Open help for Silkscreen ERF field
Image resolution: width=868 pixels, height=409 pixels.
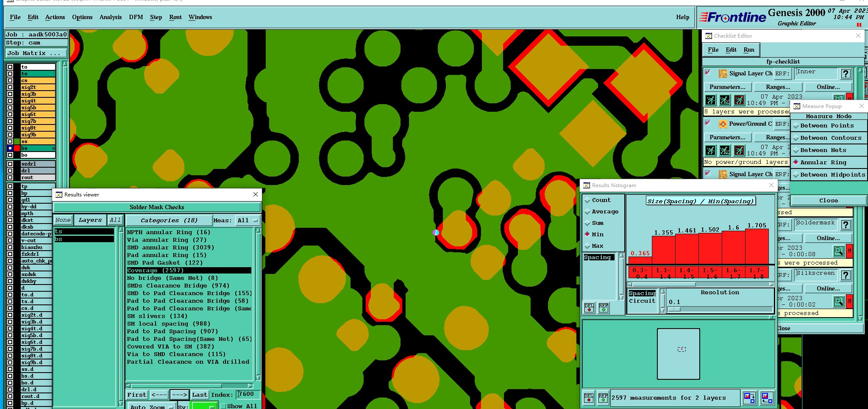tap(846, 275)
